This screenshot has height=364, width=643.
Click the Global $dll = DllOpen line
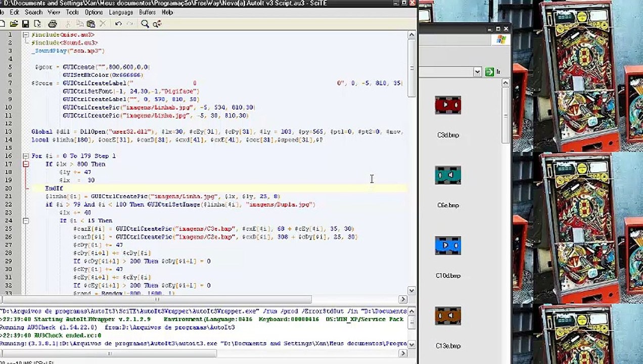coord(217,131)
